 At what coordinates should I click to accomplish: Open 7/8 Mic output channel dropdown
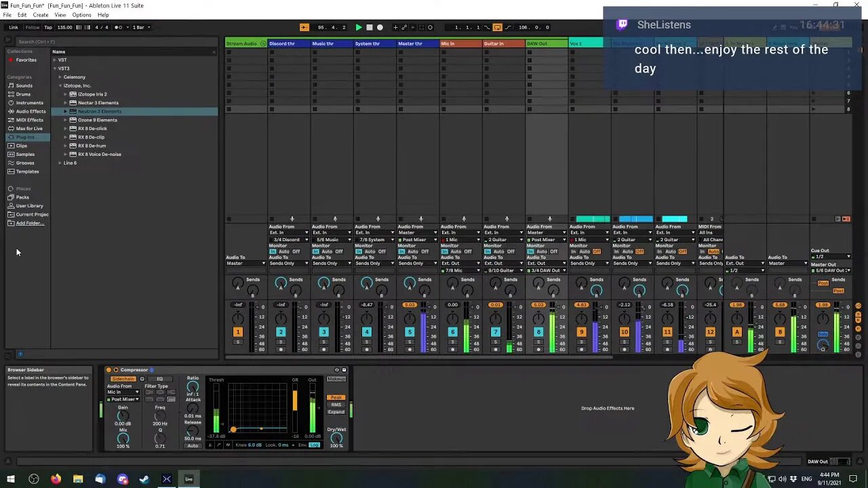[461, 270]
